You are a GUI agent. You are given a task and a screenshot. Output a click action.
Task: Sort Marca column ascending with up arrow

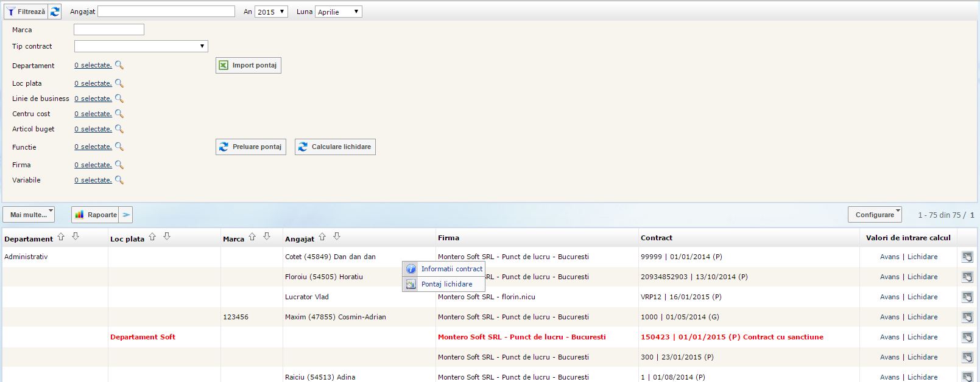point(252,237)
